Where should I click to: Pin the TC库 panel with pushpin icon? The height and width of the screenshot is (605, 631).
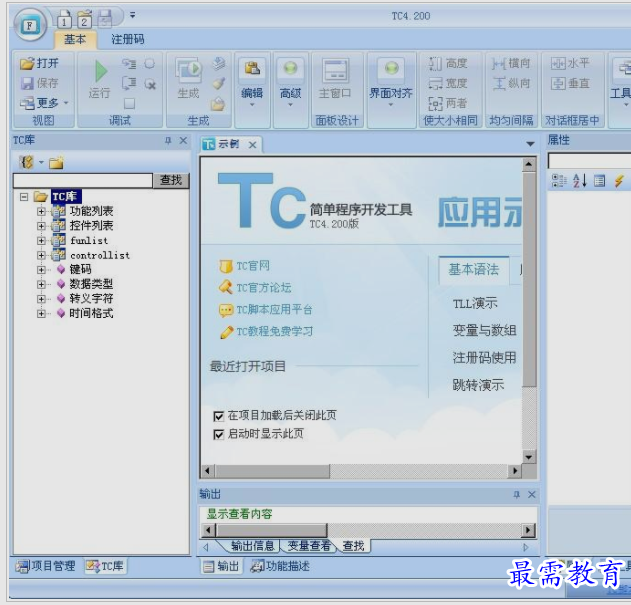168,140
